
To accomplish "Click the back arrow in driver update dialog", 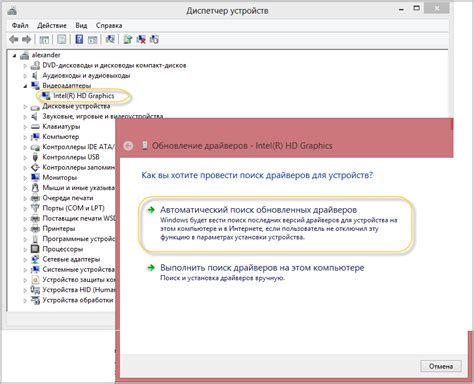I will coord(128,146).
